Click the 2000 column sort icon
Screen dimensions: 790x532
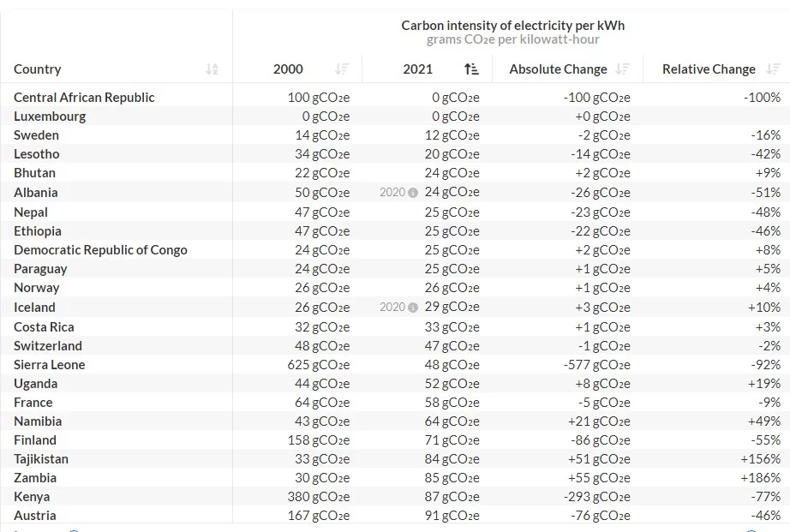pos(342,69)
